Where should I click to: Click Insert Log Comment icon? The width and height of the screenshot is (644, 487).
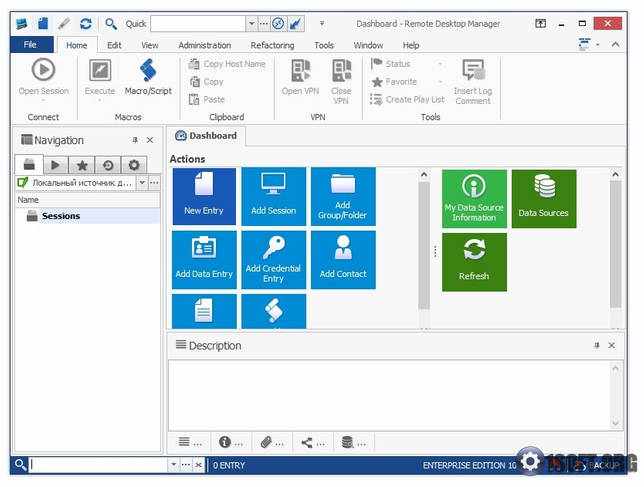coord(473,70)
